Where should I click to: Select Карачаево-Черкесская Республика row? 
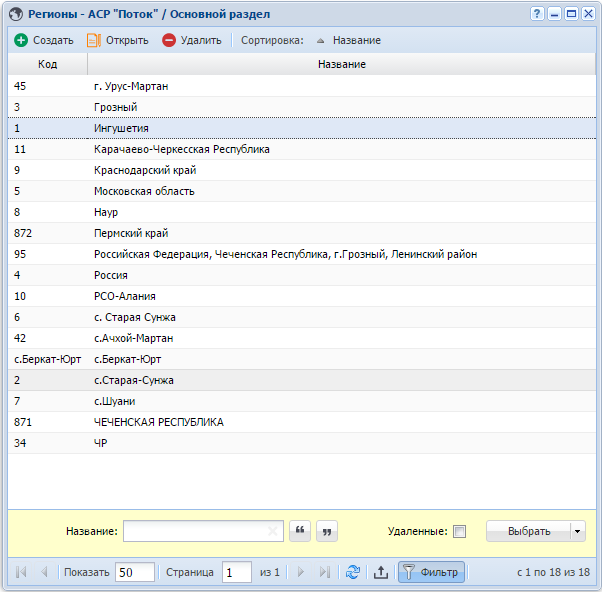pos(302,149)
